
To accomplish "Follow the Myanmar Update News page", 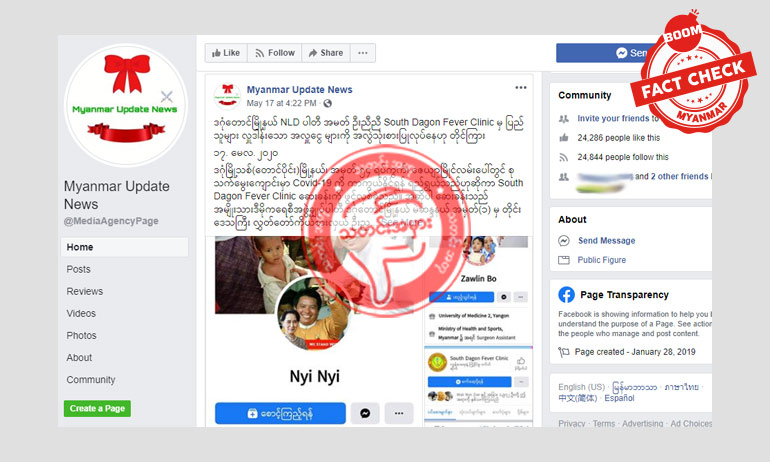I will click(275, 53).
